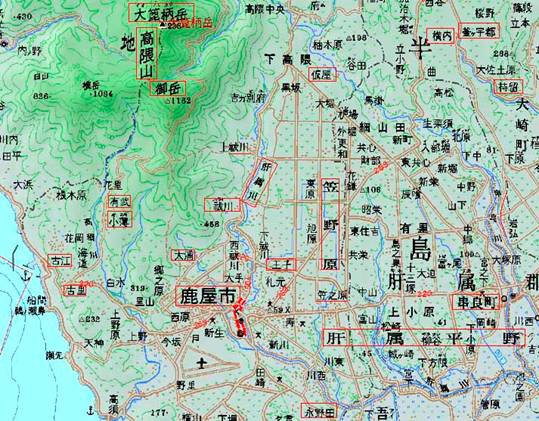Click the boxed 永野田 label at bottom
The width and height of the screenshot is (539, 421).
tap(319, 411)
